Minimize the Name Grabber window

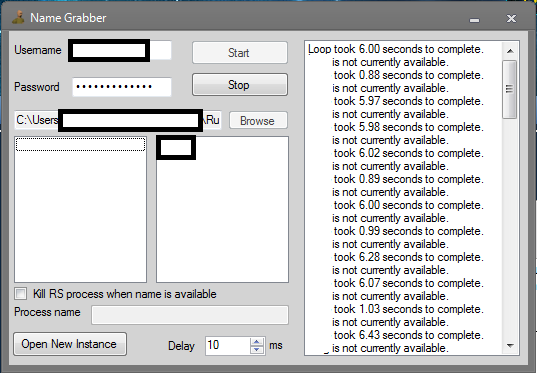(474, 20)
